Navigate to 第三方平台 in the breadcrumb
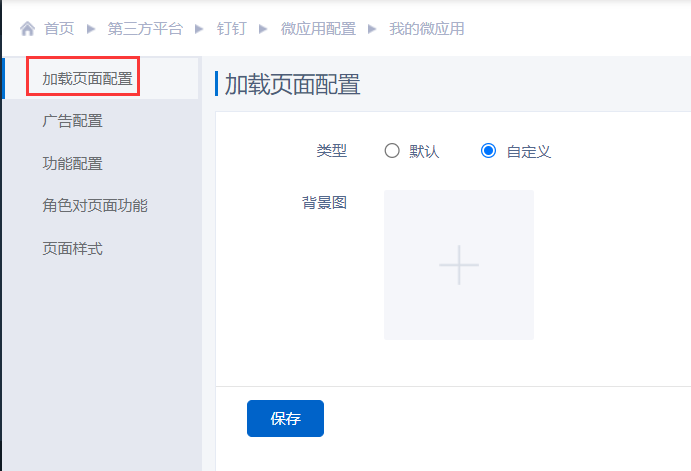 tap(145, 29)
